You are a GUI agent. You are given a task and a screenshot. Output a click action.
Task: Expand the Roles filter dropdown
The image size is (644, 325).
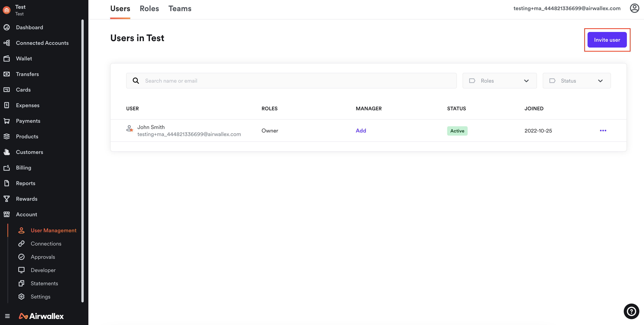pyautogui.click(x=500, y=81)
